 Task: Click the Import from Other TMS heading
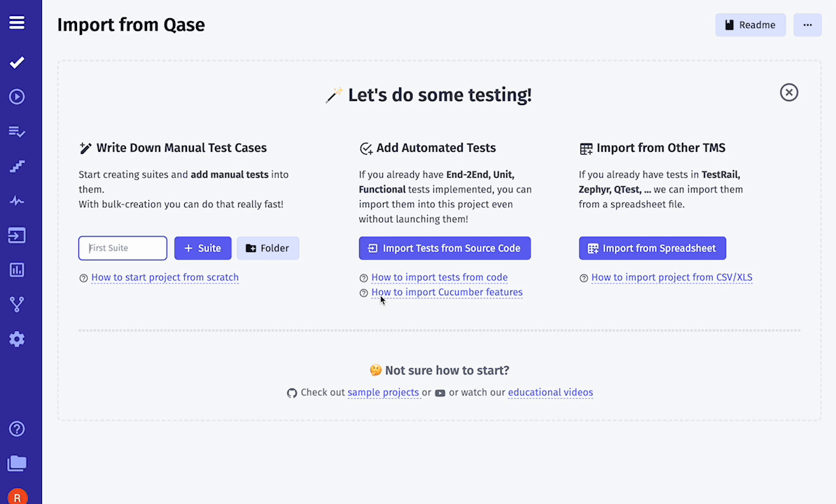[661, 148]
